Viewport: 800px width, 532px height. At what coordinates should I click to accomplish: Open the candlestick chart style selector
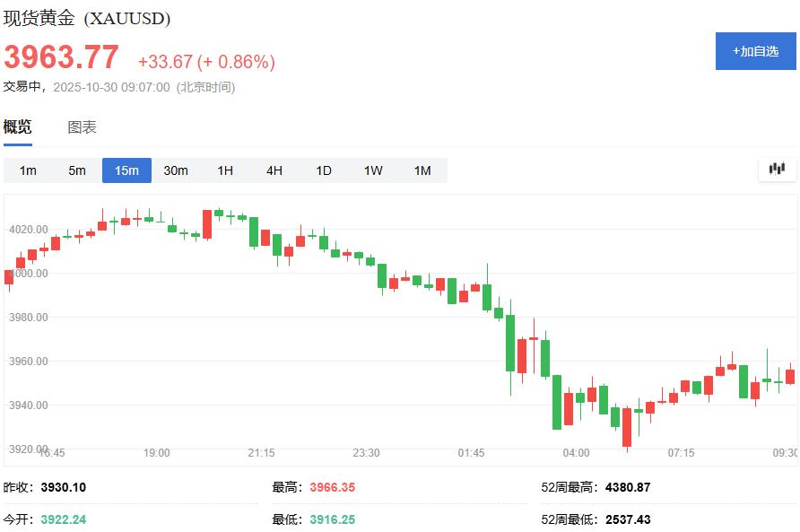click(776, 169)
